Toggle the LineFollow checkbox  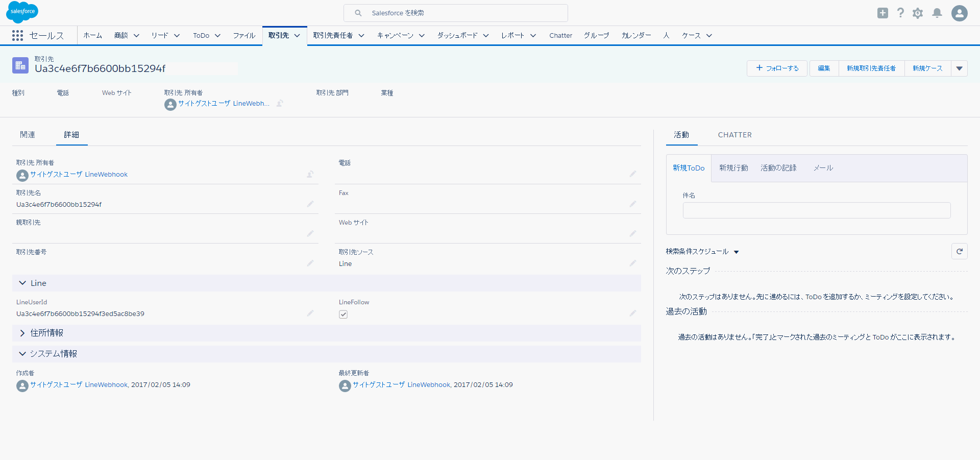point(344,314)
